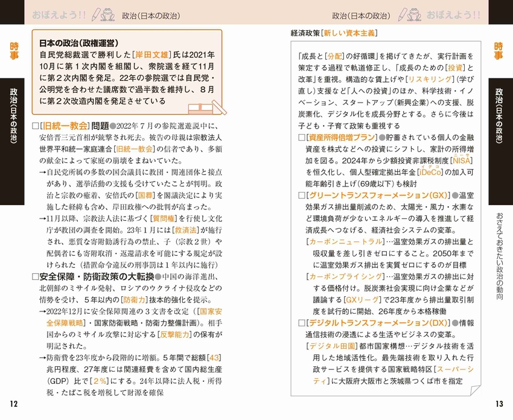Click page number 13

pos(499,404)
